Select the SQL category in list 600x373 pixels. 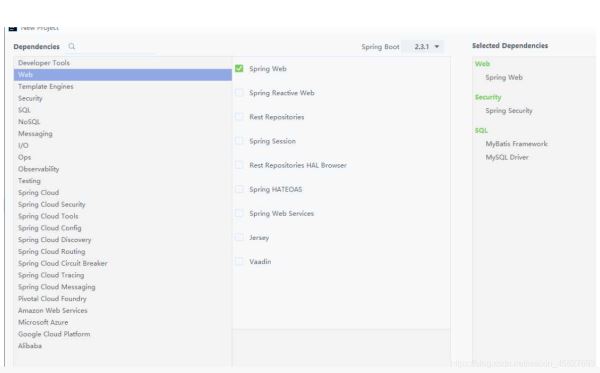[123, 110]
